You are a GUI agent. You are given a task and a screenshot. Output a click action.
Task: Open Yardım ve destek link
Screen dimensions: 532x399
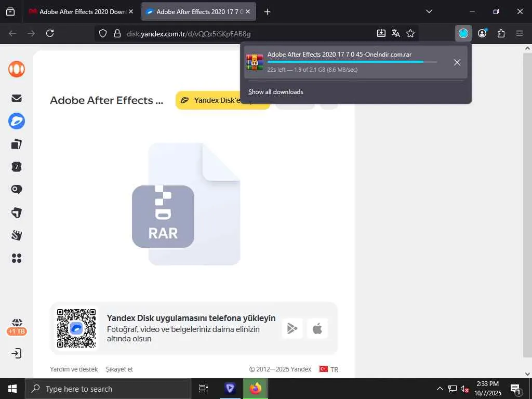coord(74,369)
